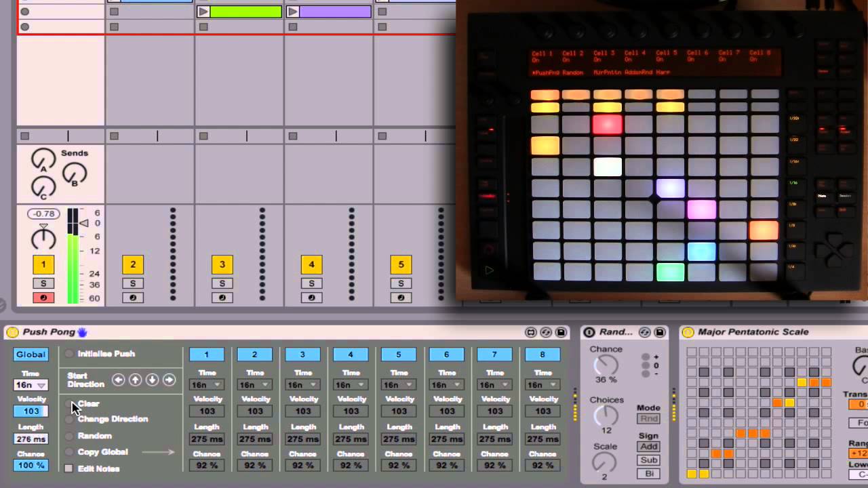Adjust the Random device Chance knob

[x=606, y=366]
